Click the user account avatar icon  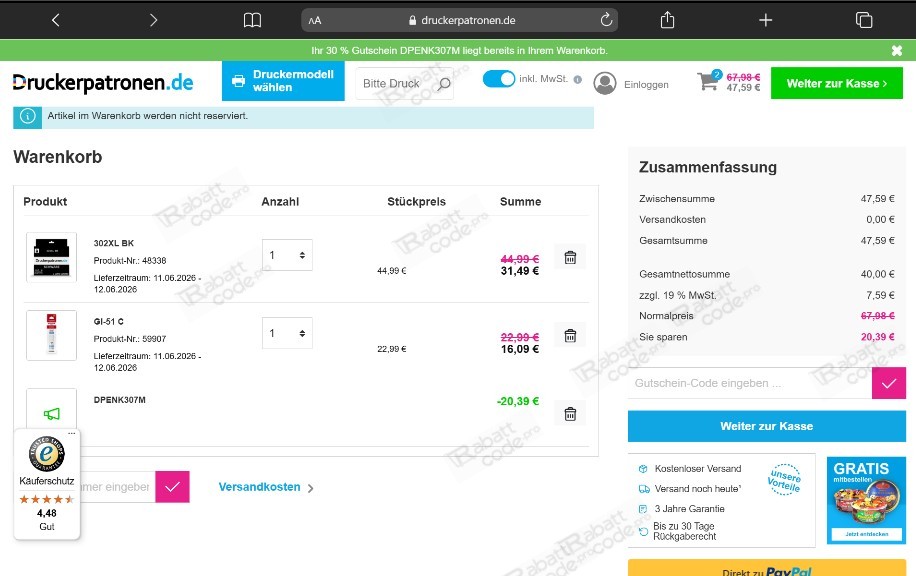[x=605, y=84]
